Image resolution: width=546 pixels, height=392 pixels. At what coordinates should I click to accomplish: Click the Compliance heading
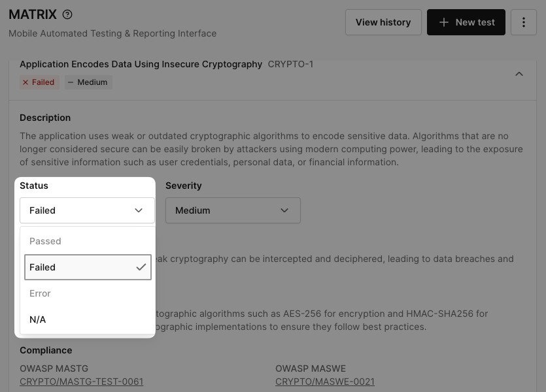pyautogui.click(x=46, y=350)
